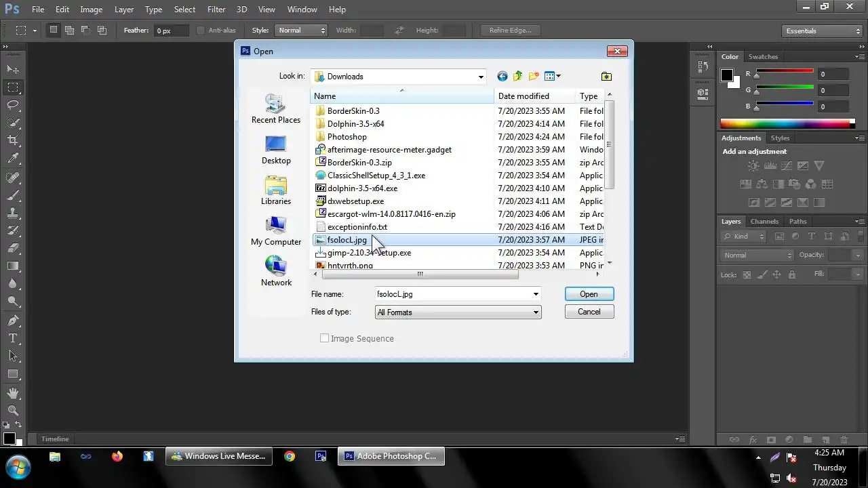Choose the subtract from selection mode
This screenshot has width=868, height=488.
click(86, 30)
